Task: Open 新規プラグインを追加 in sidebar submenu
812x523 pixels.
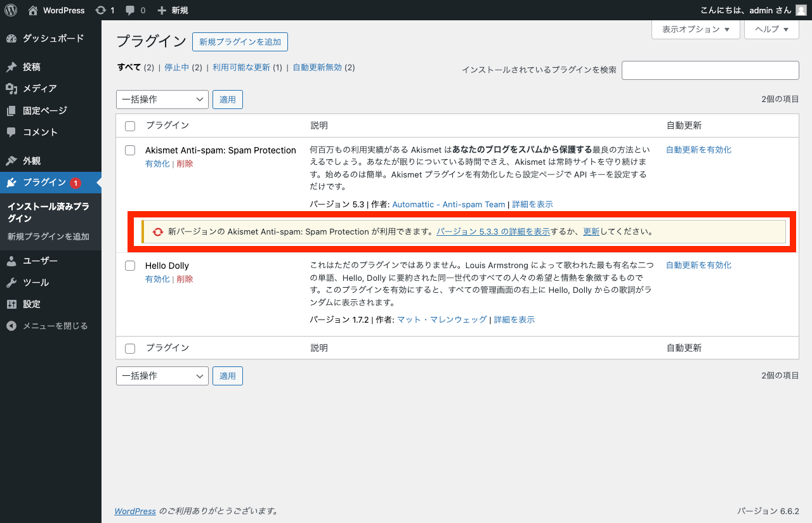Action: [x=48, y=237]
